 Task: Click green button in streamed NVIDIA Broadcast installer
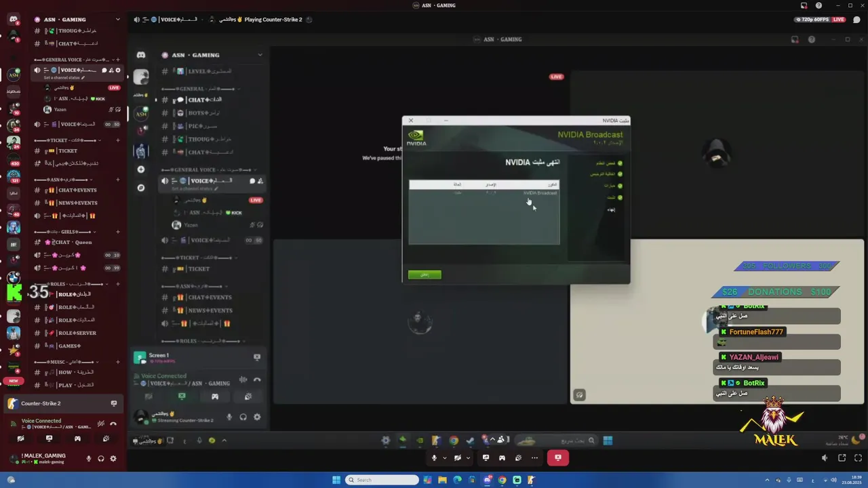coord(425,274)
